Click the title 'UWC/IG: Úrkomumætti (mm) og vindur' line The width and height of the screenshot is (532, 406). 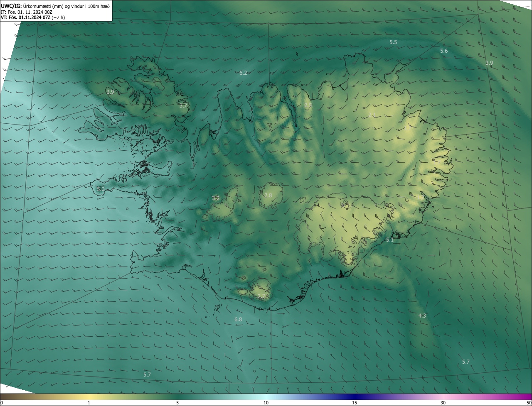55,5
